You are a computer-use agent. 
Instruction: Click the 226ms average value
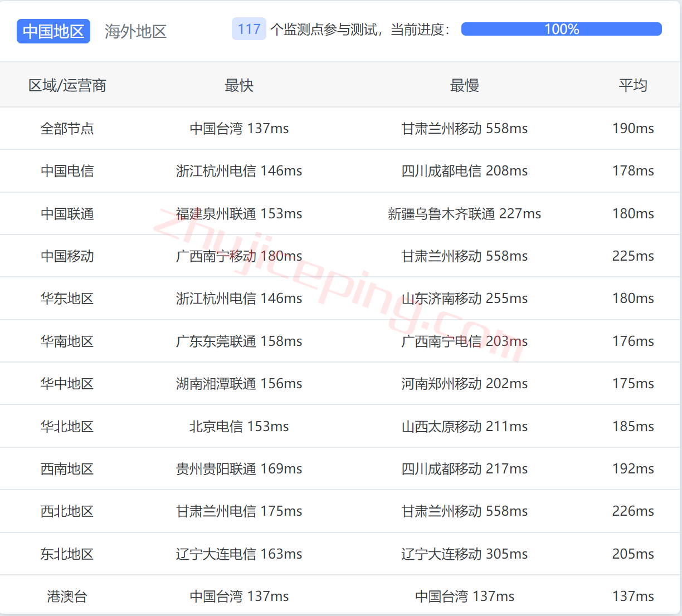coord(633,511)
